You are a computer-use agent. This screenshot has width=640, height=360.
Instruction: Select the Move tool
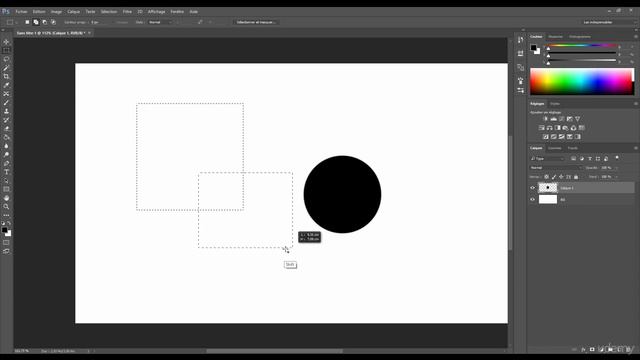click(x=6, y=42)
